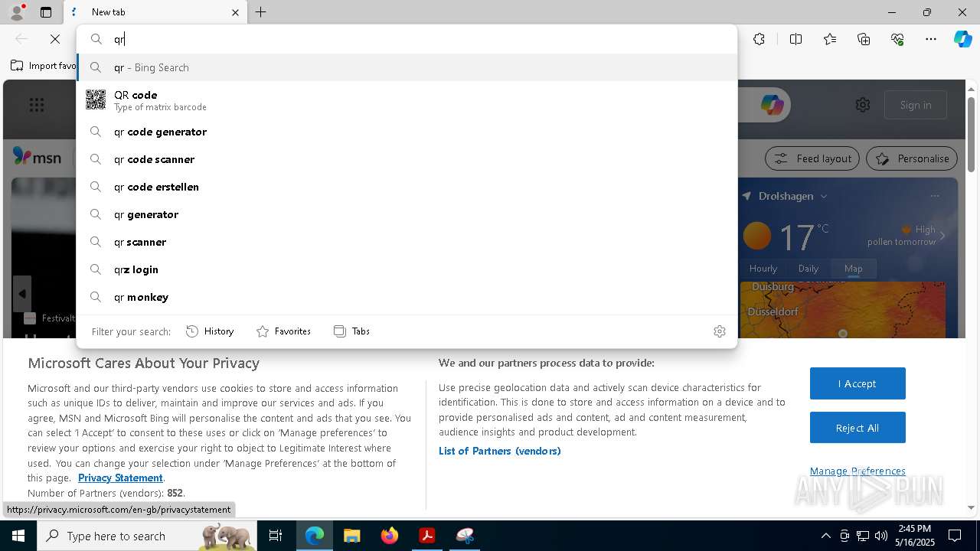Screen dimensions: 980x551
Task: Choose 'qr code erstellen' suggestion
Action: 407,187
